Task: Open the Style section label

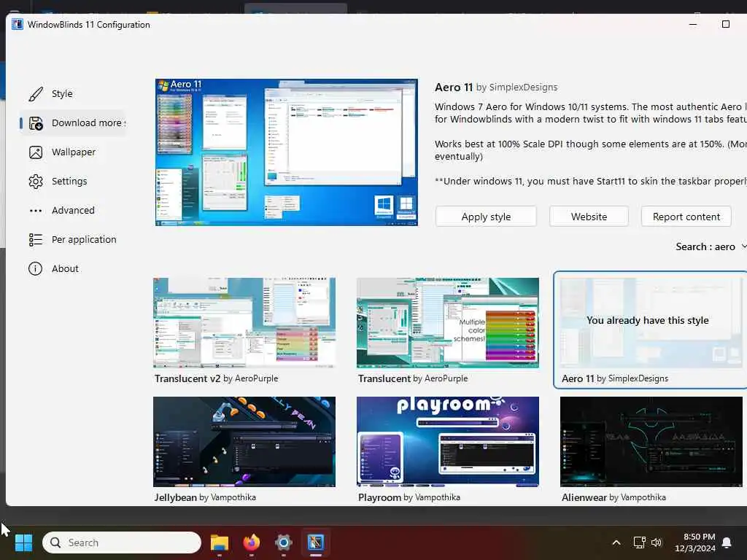Action: 62,94
